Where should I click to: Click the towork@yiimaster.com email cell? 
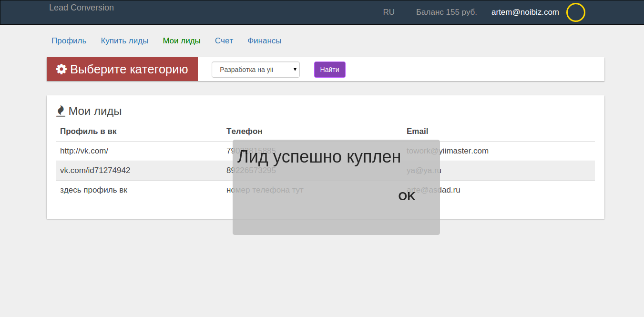click(448, 151)
